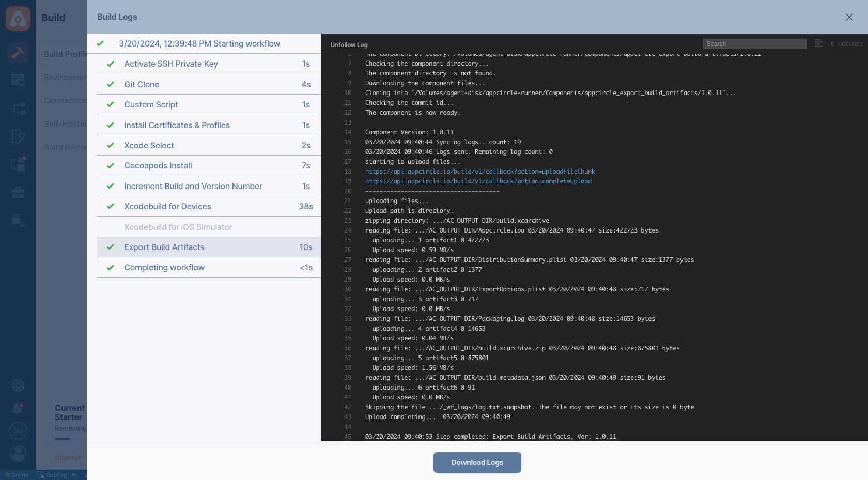Click the Upgrade plan link

tap(68, 458)
